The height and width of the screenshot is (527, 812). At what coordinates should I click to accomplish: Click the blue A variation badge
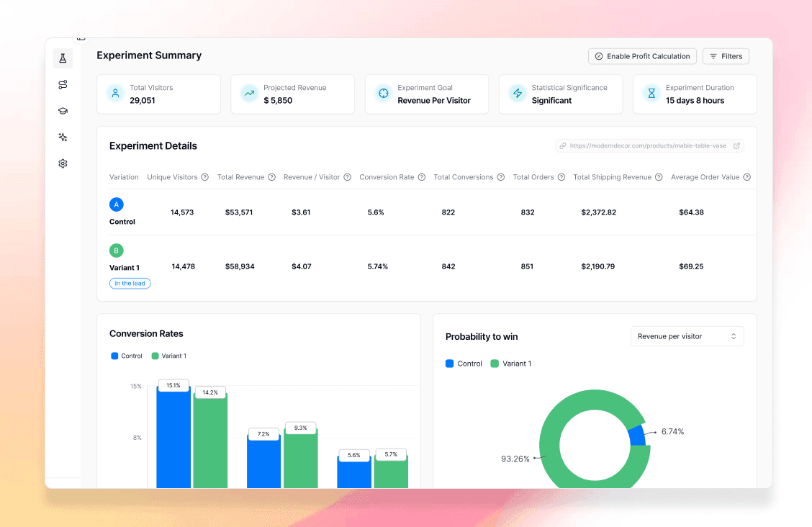117,204
